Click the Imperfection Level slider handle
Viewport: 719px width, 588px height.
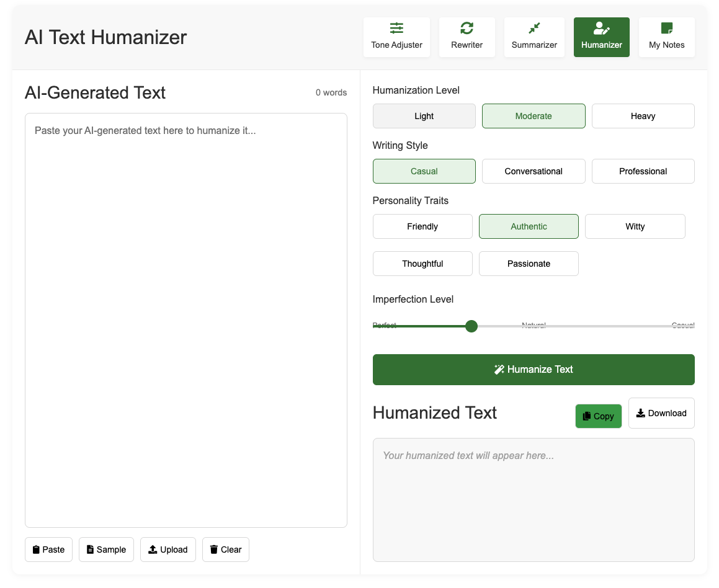471,326
